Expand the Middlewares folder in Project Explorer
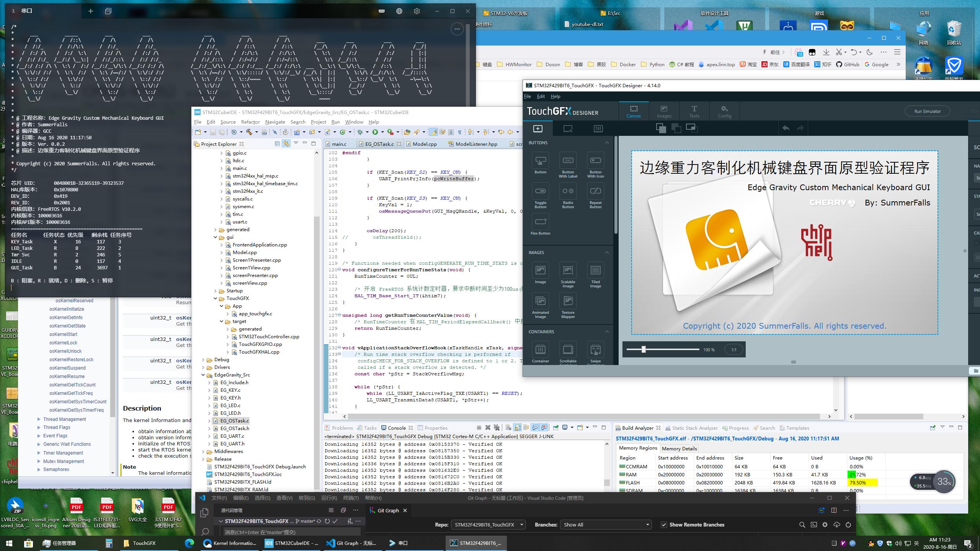This screenshot has width=980, height=551. click(203, 452)
